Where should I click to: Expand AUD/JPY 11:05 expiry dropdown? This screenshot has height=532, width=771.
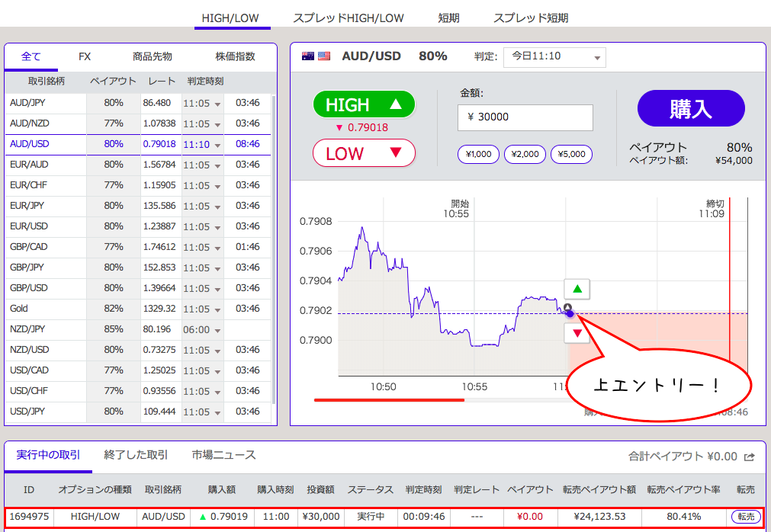point(202,103)
